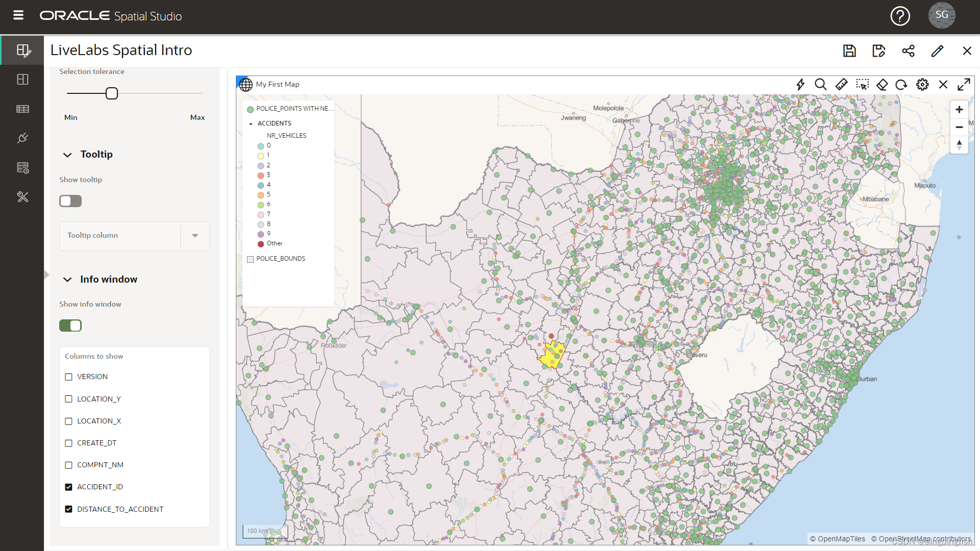Enable the Show tooltip switch
Image resolution: width=980 pixels, height=551 pixels.
70,201
